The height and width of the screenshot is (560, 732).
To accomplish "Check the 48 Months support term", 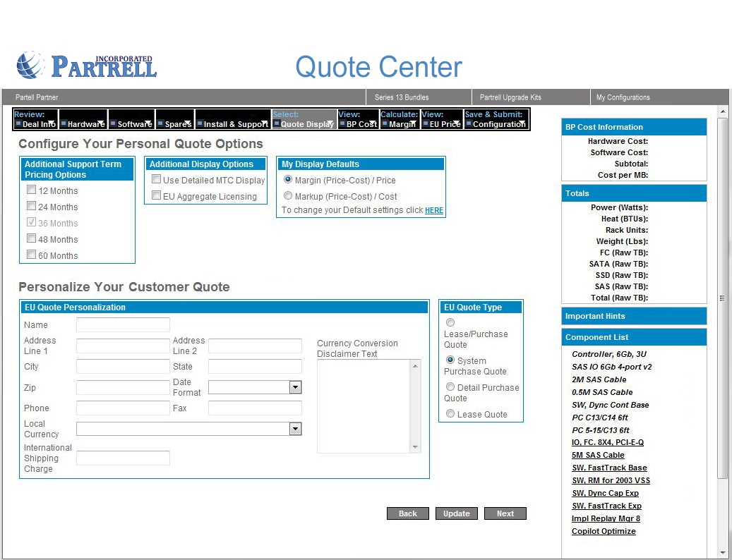I will click(x=31, y=238).
